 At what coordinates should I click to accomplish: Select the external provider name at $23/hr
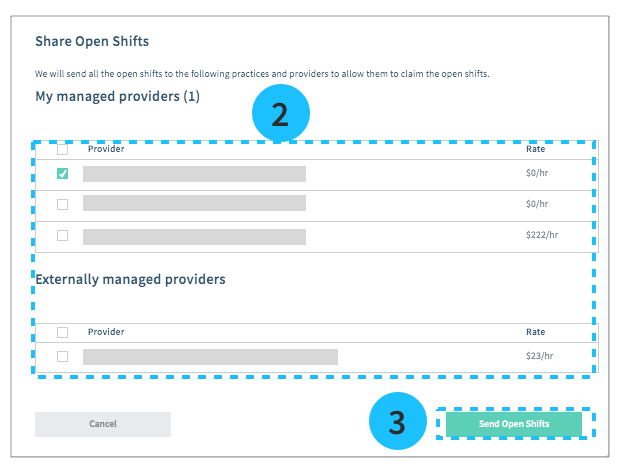pyautogui.click(x=210, y=357)
